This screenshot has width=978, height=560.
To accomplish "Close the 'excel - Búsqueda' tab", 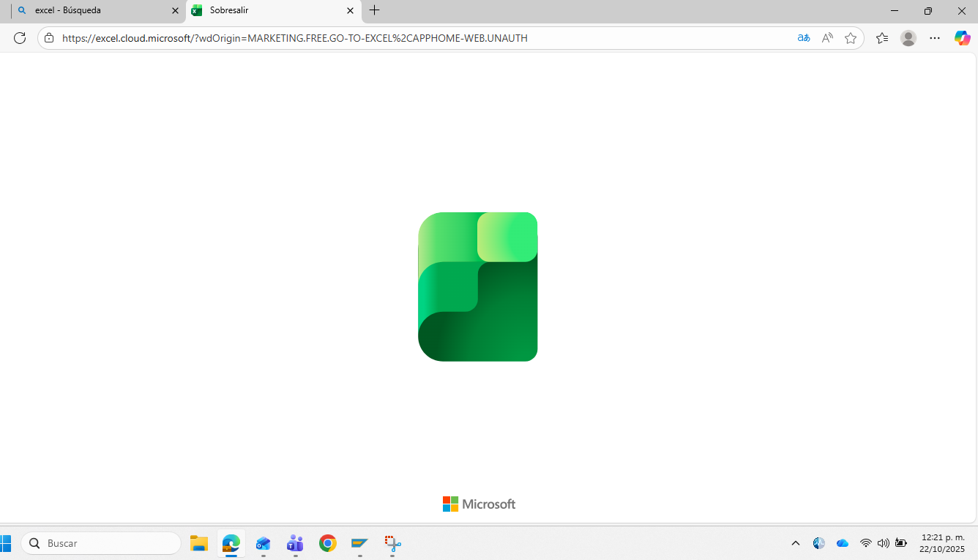I will click(175, 10).
